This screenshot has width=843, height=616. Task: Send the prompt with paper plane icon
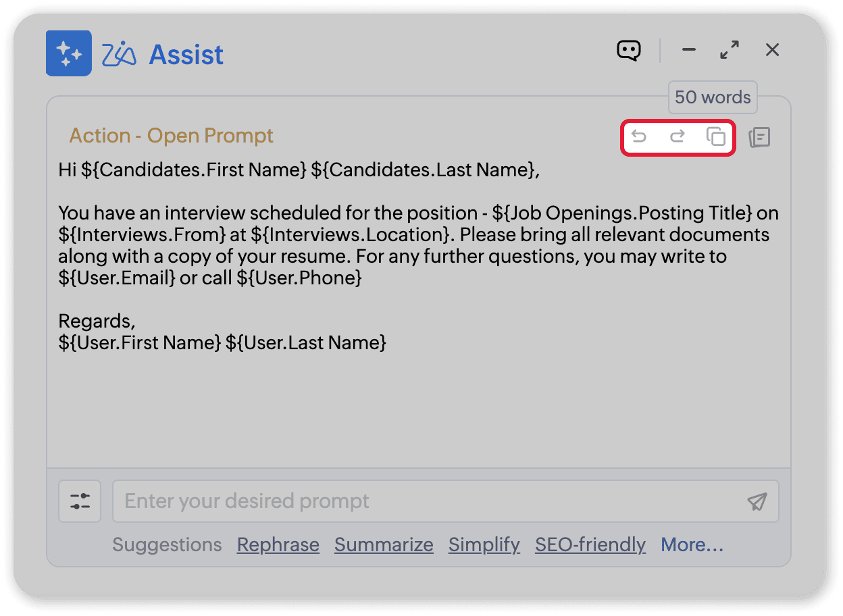[x=757, y=501]
